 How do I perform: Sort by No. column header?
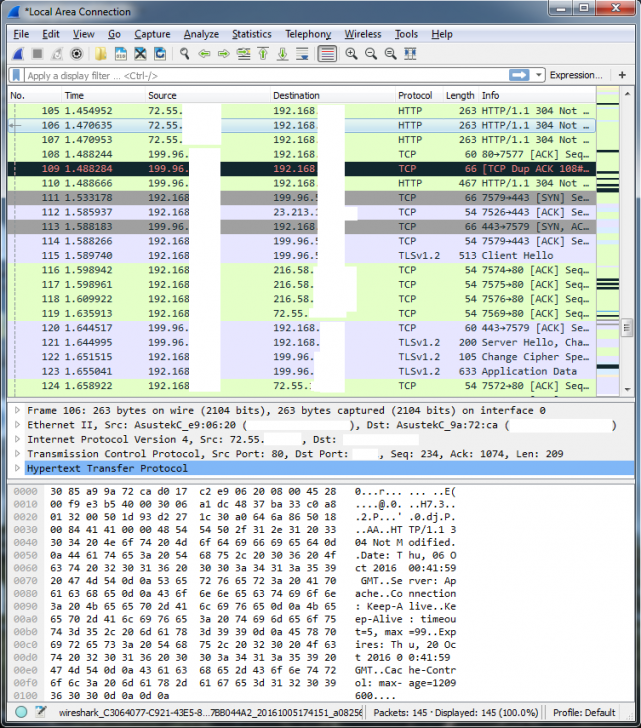click(35, 96)
